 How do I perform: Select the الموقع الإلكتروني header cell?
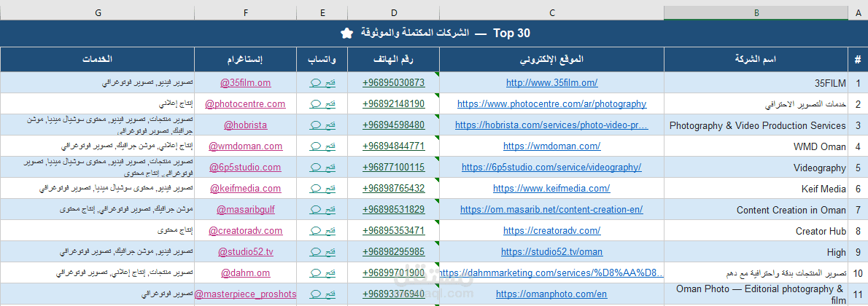pos(552,59)
